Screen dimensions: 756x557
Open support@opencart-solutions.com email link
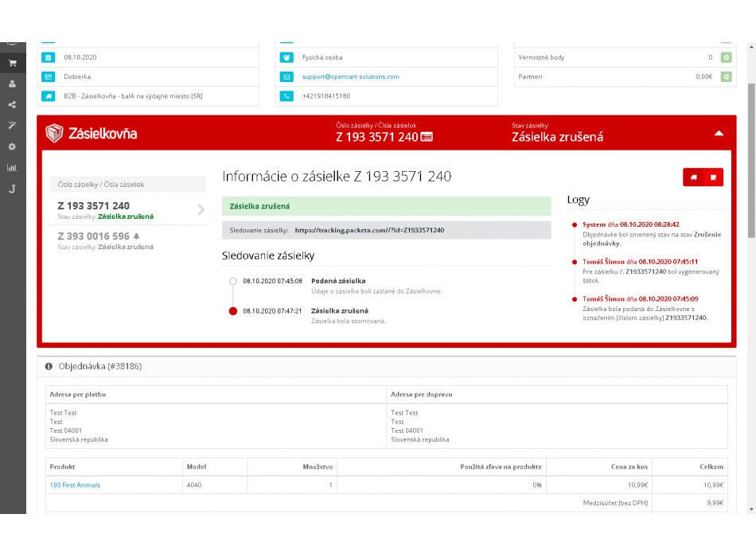350,76
